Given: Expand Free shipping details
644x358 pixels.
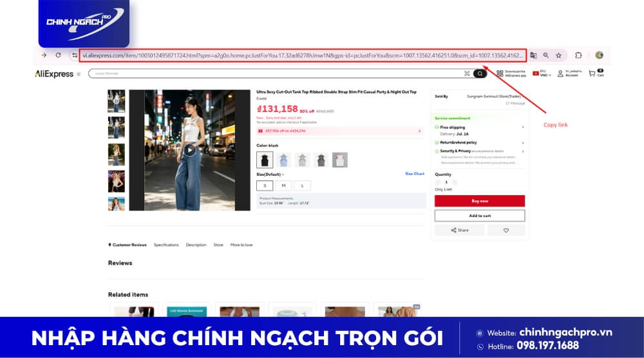Looking at the screenshot, I should pos(522,127).
